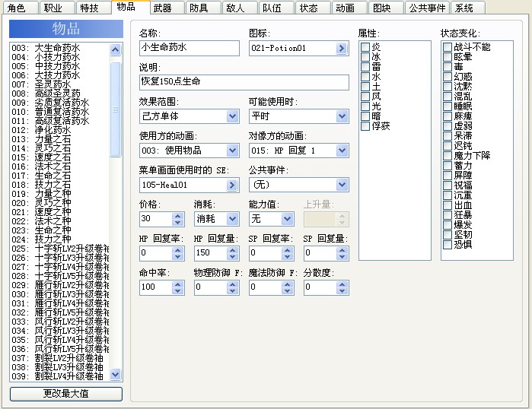Decrease SP 回复量 with down spinner
This screenshot has height=409, width=532.
click(342, 256)
